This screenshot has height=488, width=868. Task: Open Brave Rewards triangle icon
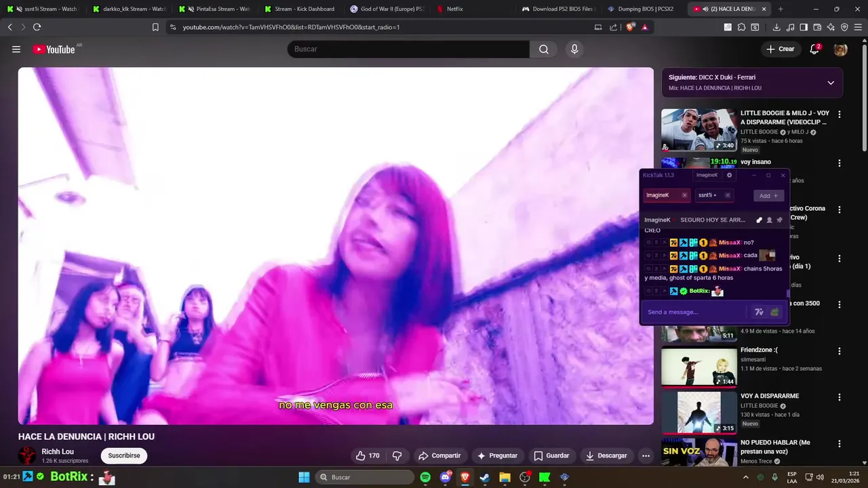pos(644,27)
